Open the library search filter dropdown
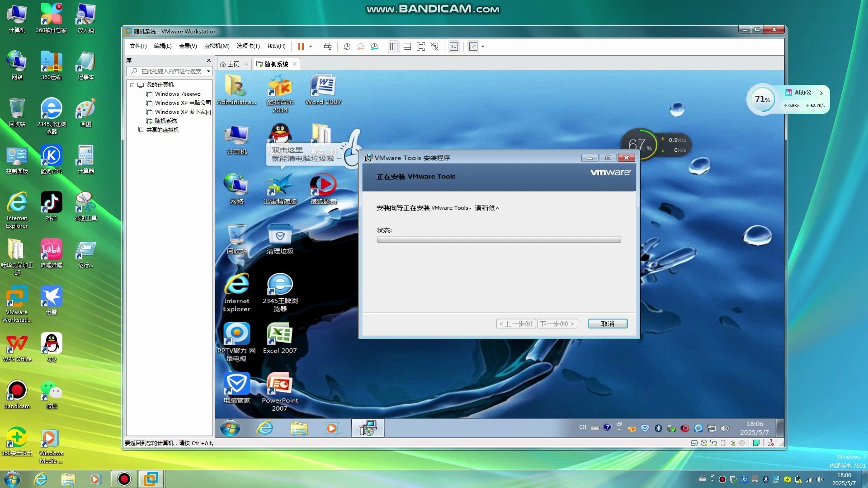The width and height of the screenshot is (868, 488). (x=208, y=71)
